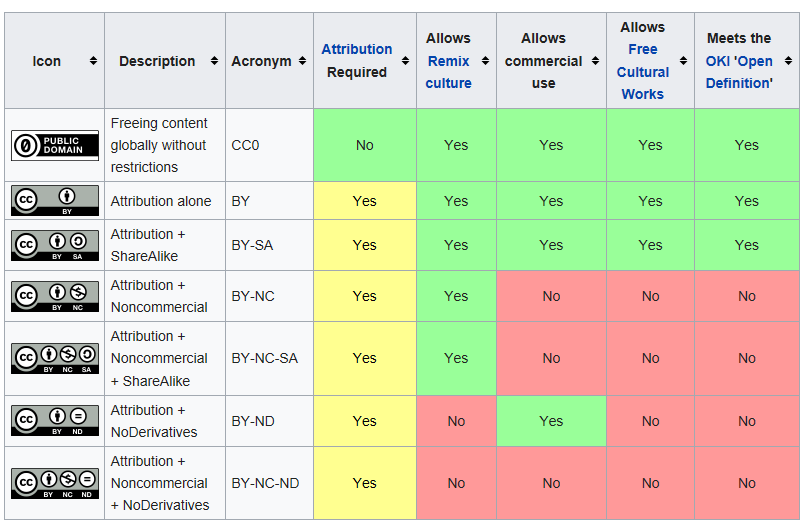Select the 'Attribution alone' description cell
This screenshot has width=806, height=524.
161,201
